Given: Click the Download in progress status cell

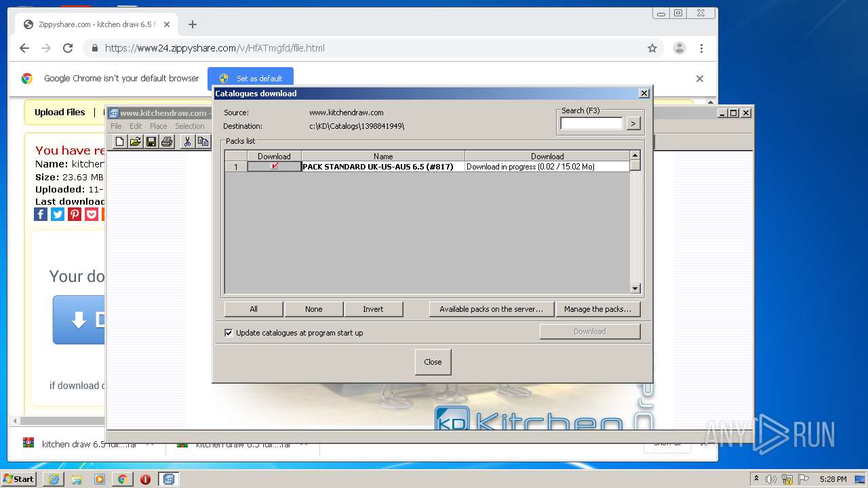Looking at the screenshot, I should (x=547, y=166).
